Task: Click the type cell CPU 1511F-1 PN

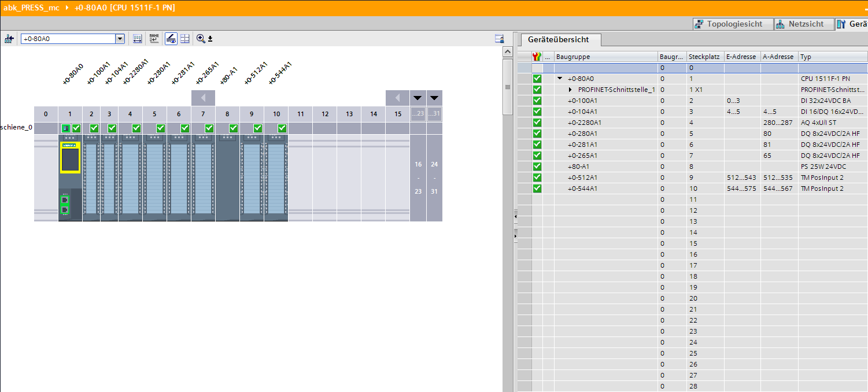Action: click(x=825, y=79)
